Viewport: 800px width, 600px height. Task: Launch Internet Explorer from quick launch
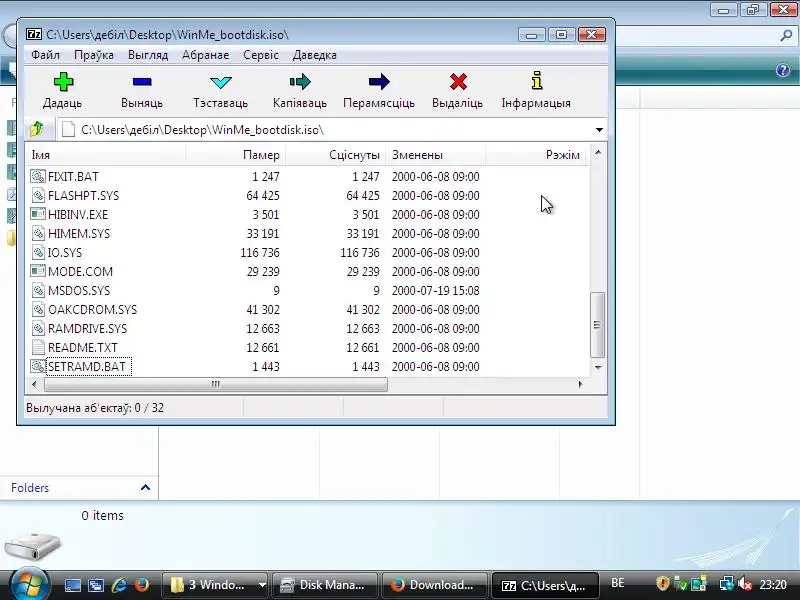tap(119, 585)
